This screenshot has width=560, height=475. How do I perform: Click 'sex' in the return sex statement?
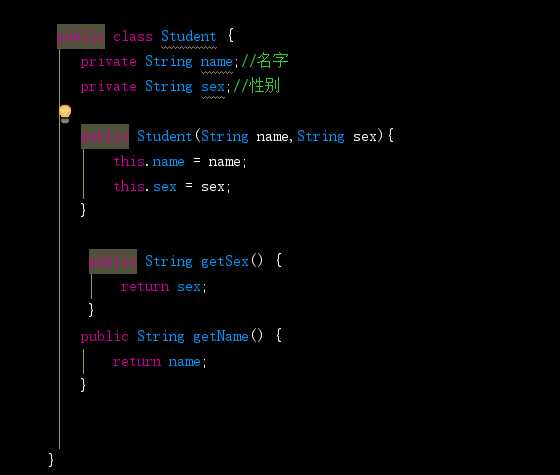click(x=189, y=287)
